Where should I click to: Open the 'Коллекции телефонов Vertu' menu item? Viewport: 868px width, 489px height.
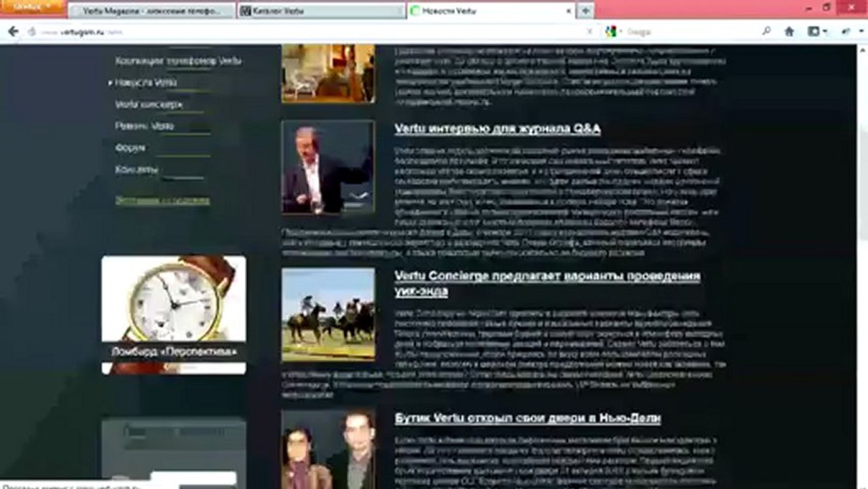pos(178,61)
